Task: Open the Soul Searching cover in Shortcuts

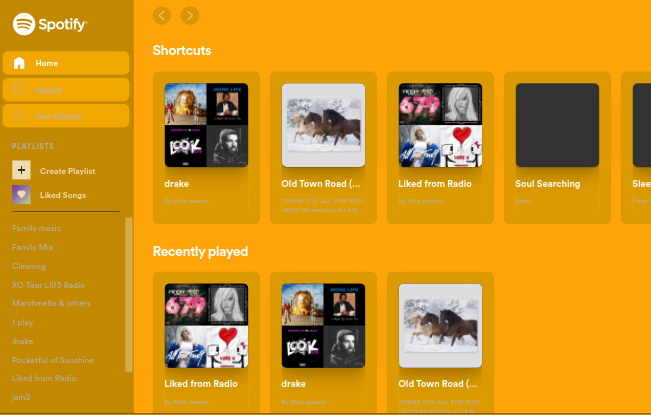Action: click(558, 125)
